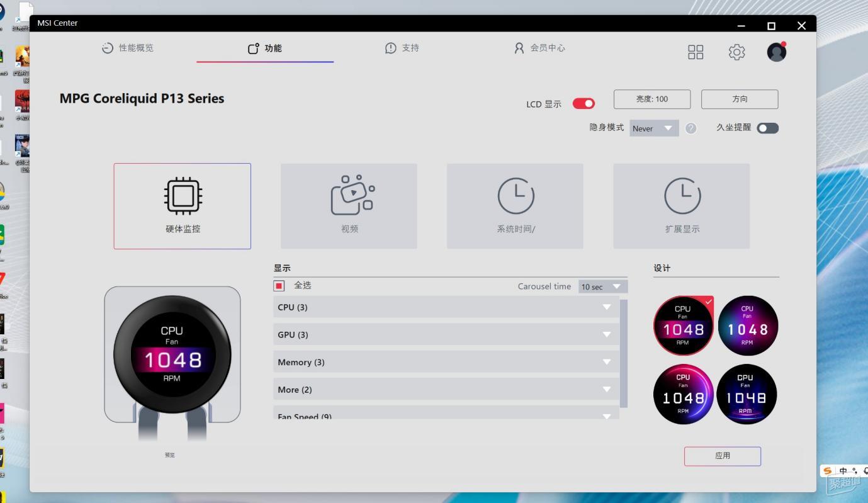
Task: Click the 性能概览 gauge icon
Action: click(108, 48)
